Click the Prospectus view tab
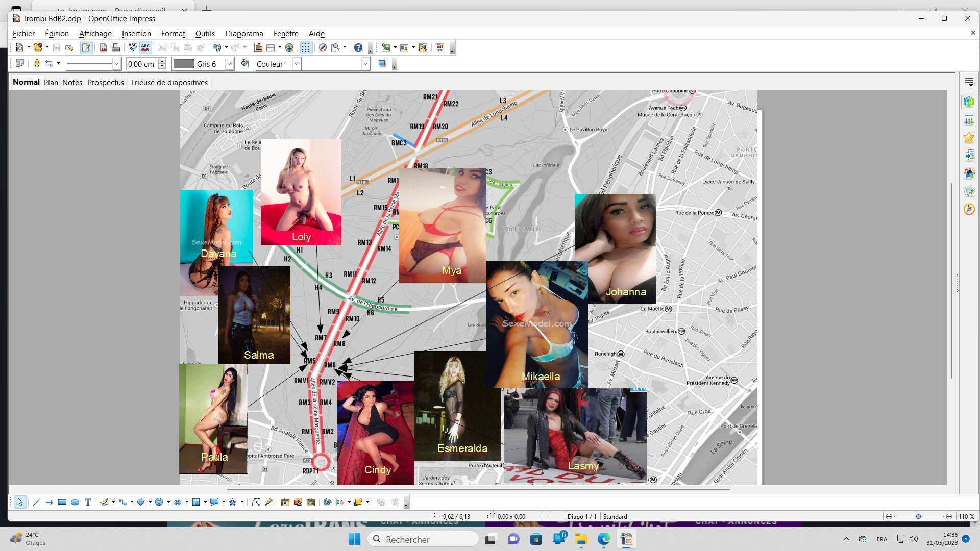The width and height of the screenshot is (980, 551). point(106,82)
